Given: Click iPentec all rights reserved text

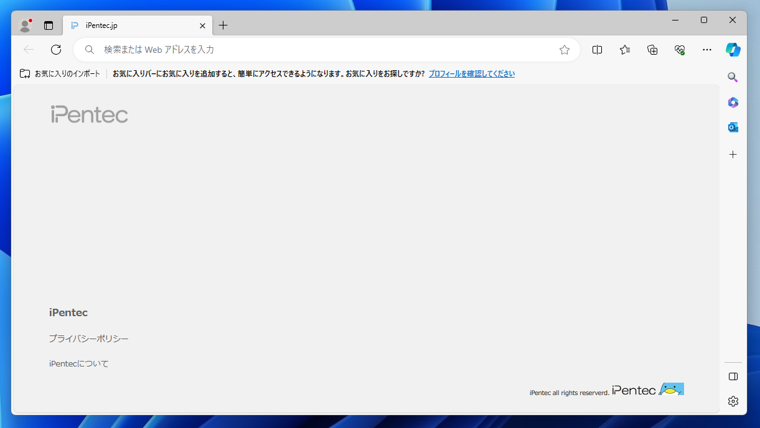Looking at the screenshot, I should pos(569,393).
